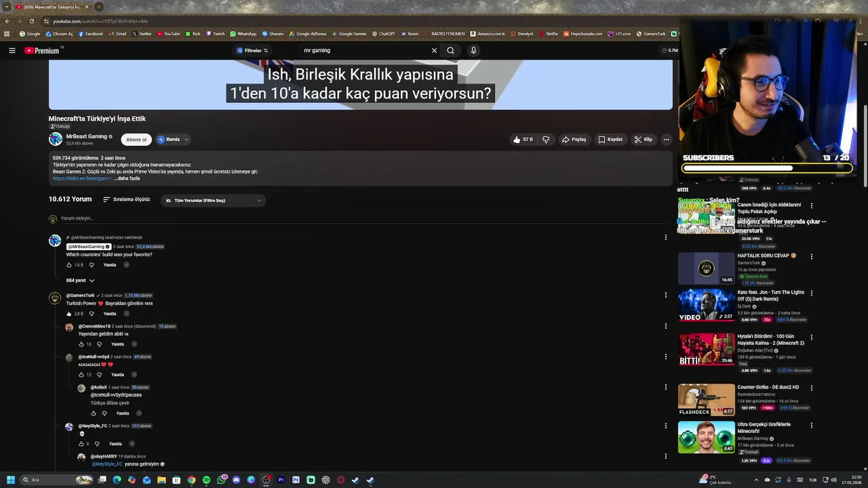Open the linktr.ee/beastgaming link
The image size is (868, 488).
tap(81, 178)
